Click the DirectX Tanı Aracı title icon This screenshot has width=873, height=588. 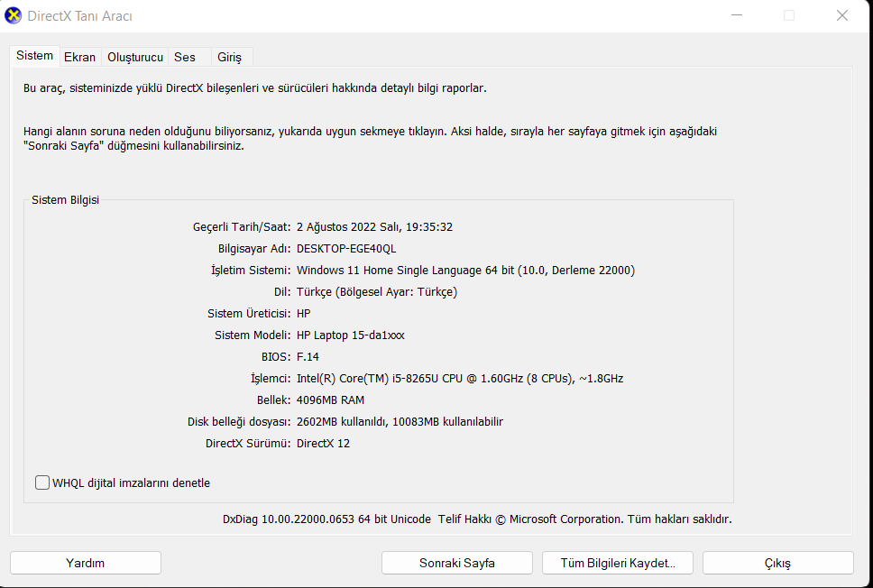pos(13,15)
